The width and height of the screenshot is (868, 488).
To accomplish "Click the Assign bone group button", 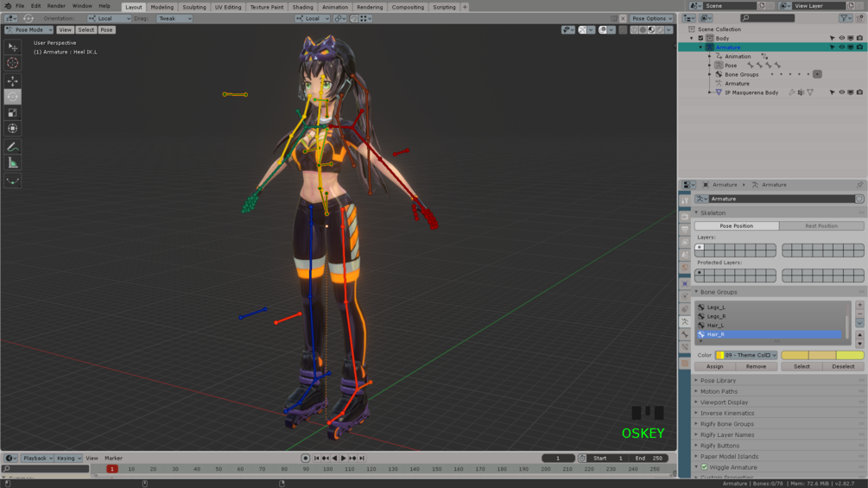I will (x=714, y=366).
